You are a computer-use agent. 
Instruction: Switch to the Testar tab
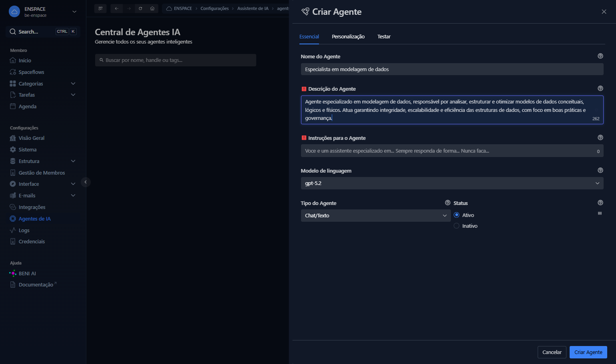(x=384, y=37)
